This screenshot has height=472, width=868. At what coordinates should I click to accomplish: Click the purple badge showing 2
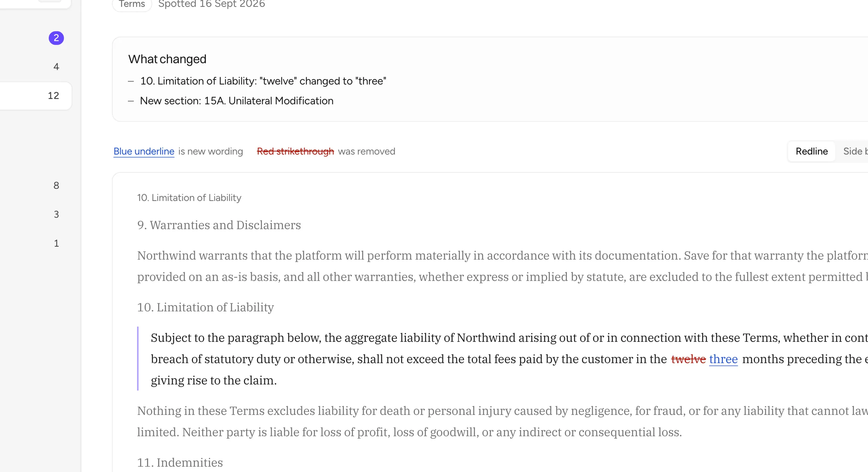56,38
